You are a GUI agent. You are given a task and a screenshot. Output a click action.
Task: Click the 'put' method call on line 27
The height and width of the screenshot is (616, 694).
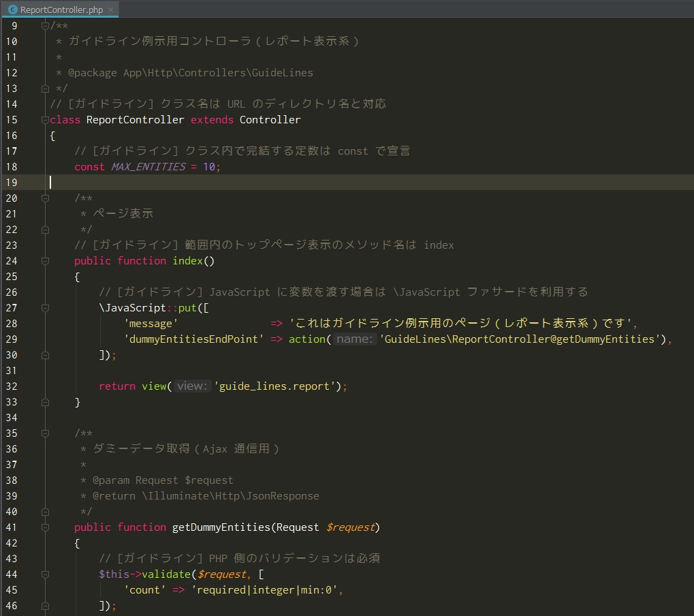click(187, 308)
